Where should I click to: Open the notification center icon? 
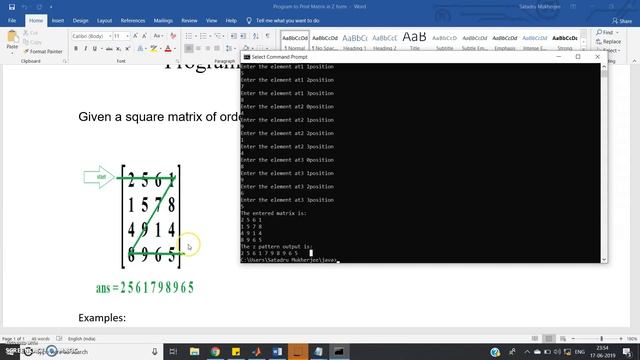coord(627,351)
